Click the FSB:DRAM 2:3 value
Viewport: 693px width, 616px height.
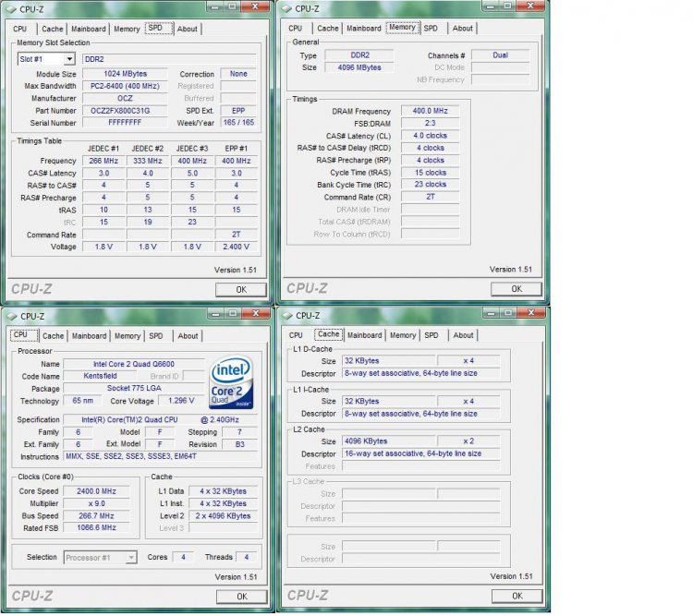(430, 123)
